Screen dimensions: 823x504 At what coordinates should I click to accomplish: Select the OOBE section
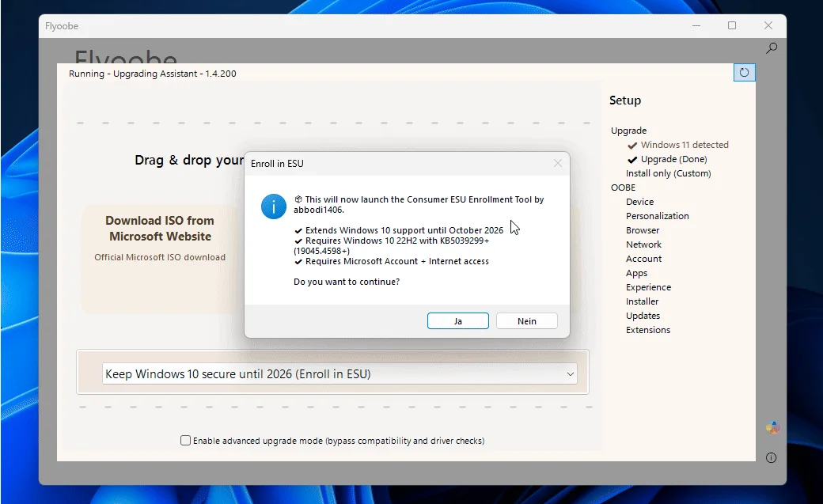click(623, 187)
